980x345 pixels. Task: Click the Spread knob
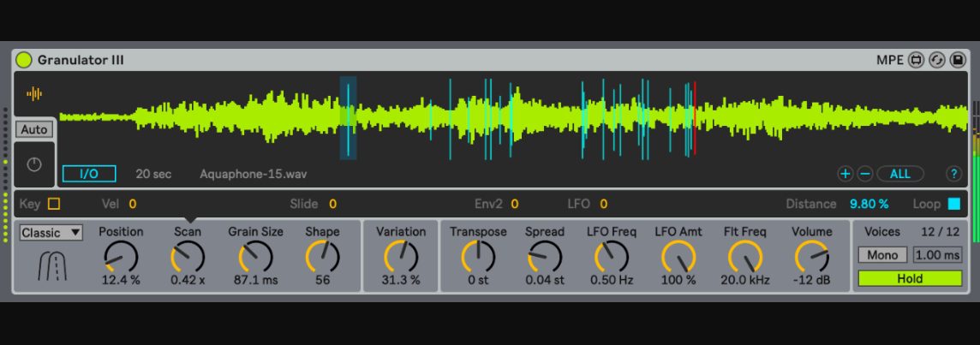tap(545, 257)
